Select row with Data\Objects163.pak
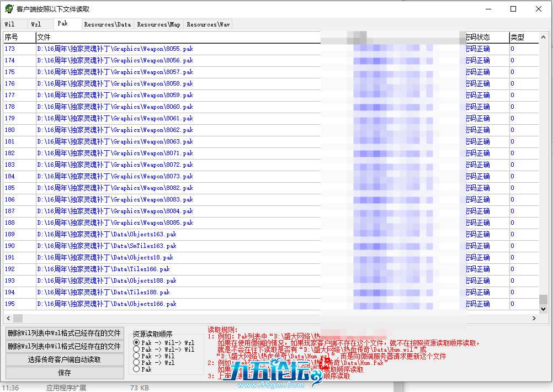This screenshot has height=392, width=553. coord(271,234)
